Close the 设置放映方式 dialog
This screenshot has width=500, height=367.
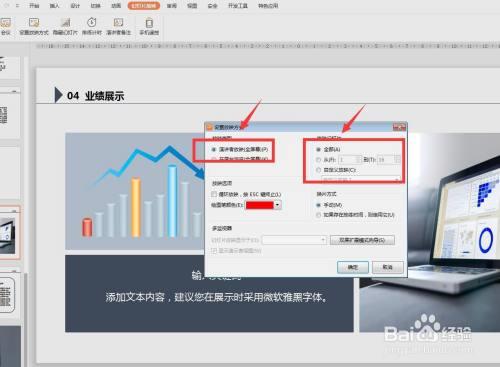click(399, 127)
